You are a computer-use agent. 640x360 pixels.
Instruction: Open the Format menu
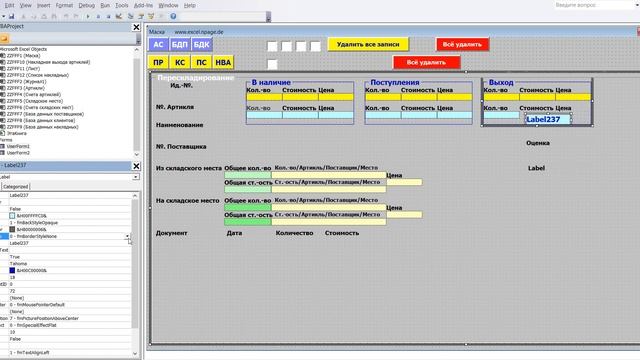coord(64,5)
